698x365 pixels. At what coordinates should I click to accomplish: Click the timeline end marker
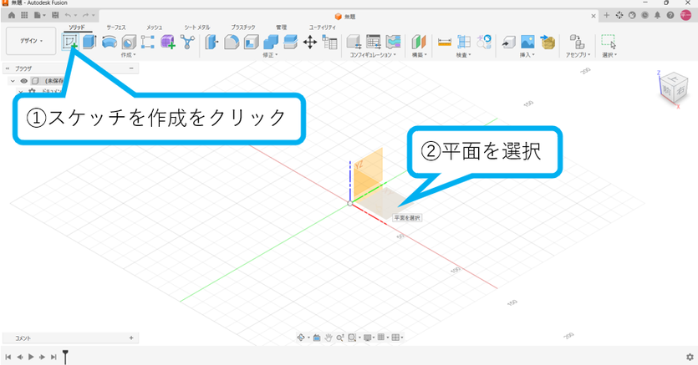65,357
